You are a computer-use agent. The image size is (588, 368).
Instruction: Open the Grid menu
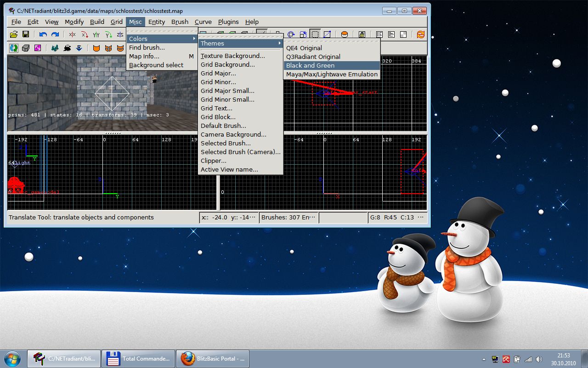tap(117, 22)
